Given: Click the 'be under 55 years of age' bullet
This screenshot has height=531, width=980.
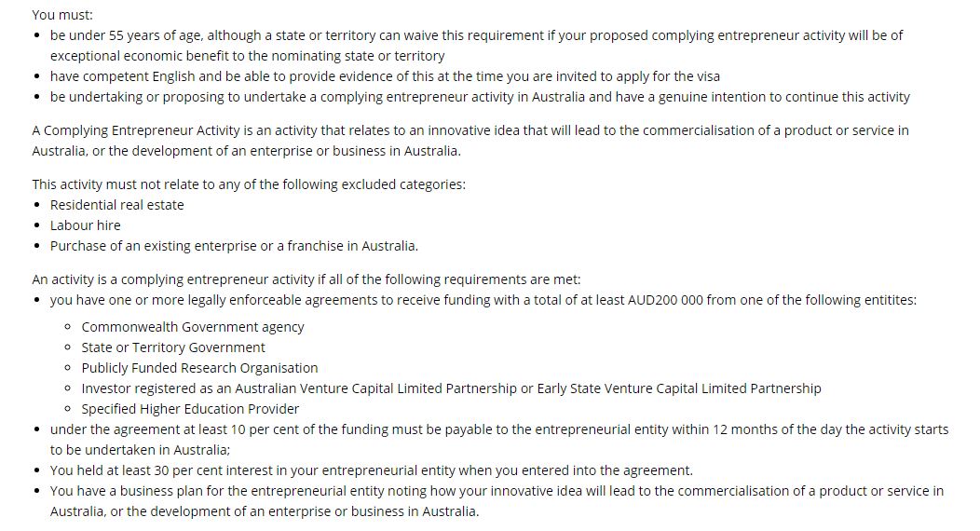Looking at the screenshot, I should 476,46.
